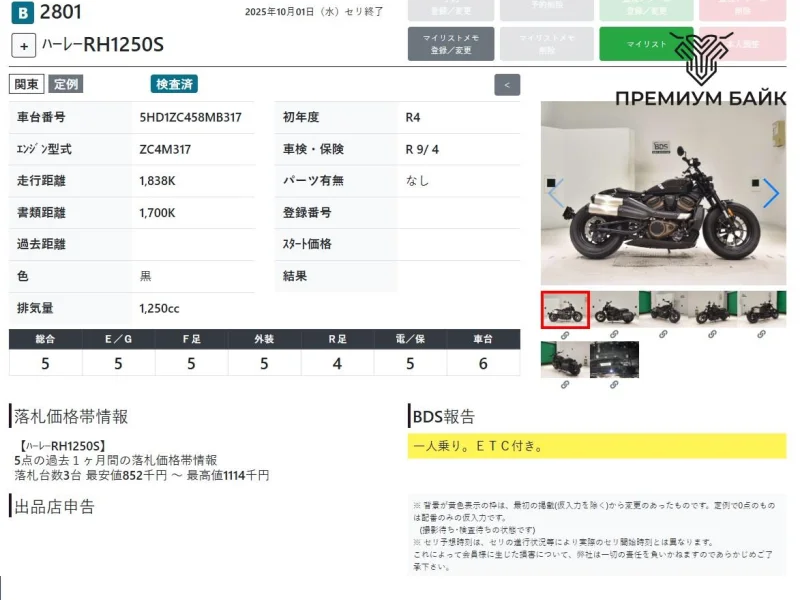Select the red-outlined first motorcycle thumbnail
Viewport: 800px width, 600px height.
pos(565,310)
